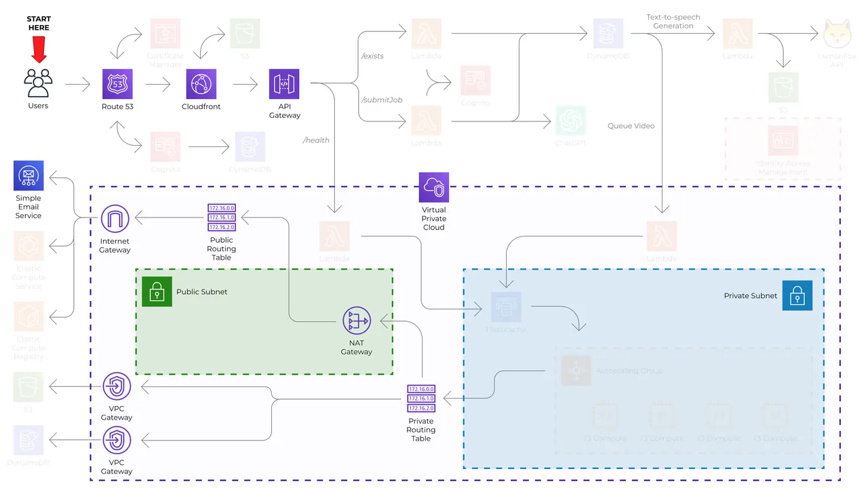Click the "/health" route label

click(316, 140)
